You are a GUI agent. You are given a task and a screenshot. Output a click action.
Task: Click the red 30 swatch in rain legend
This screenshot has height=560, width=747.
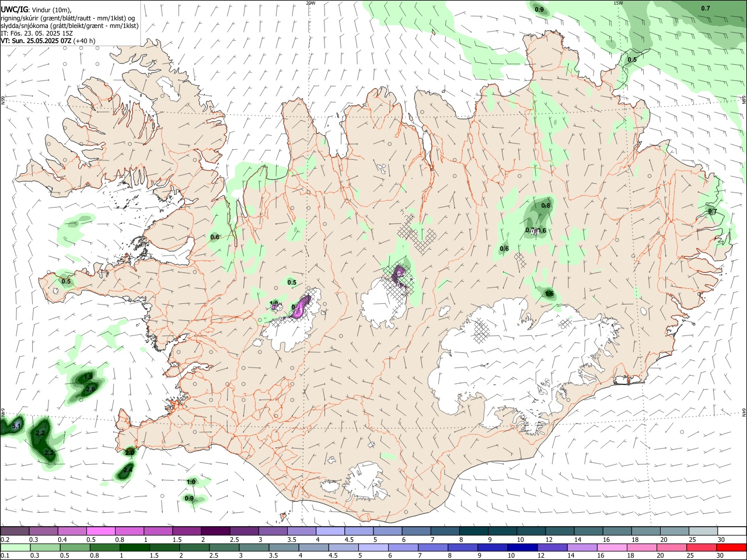point(732,547)
